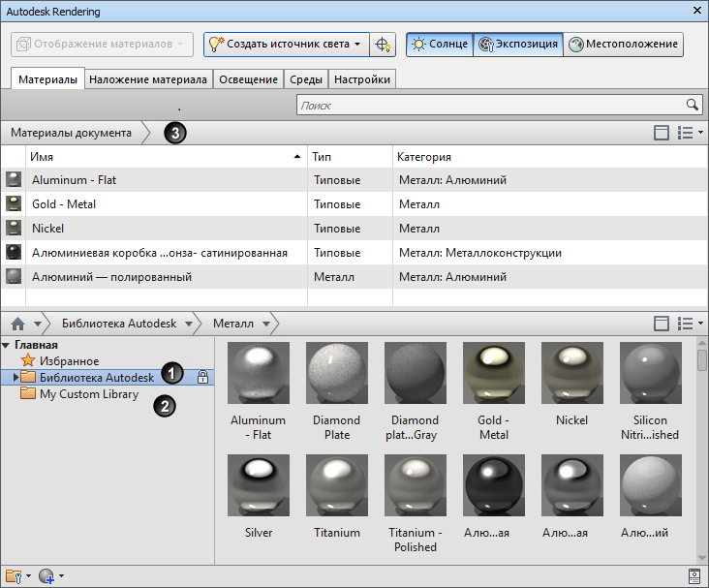This screenshot has width=709, height=588.
Task: Toggle the Солнце sun button
Action: (x=440, y=45)
